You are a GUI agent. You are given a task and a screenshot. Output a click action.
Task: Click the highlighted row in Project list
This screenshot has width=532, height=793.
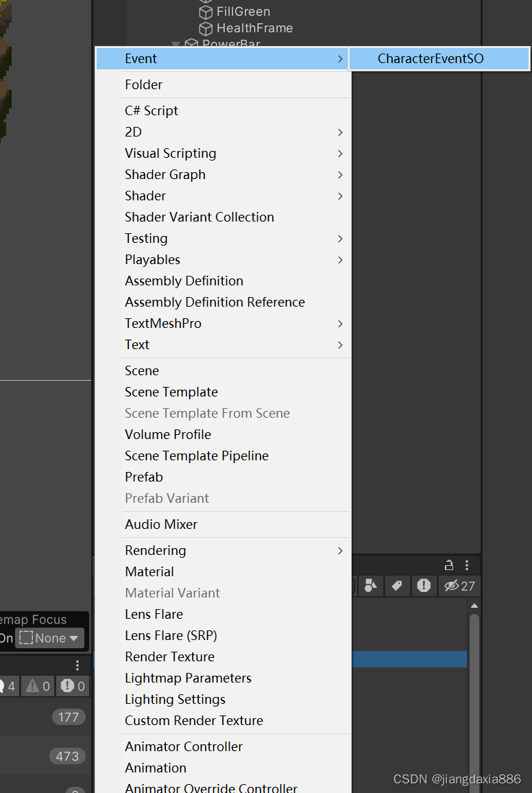[x=409, y=659]
